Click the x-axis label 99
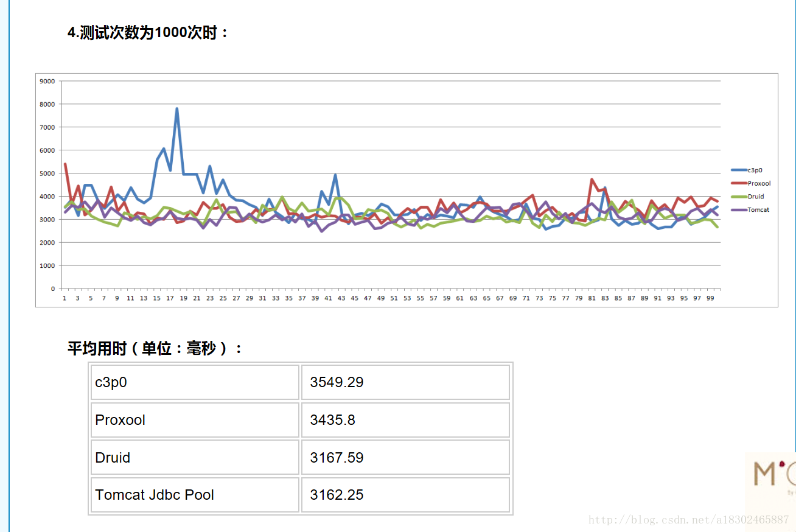Viewport: 796px width, 532px height. 710,298
